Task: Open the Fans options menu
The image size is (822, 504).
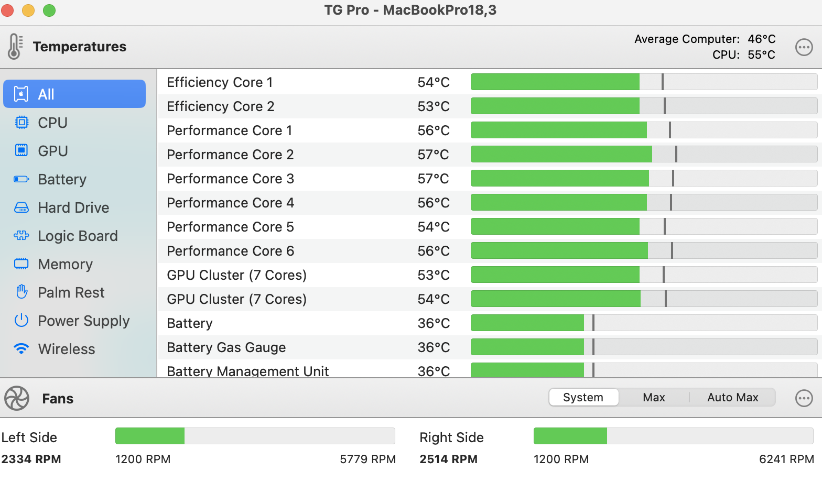Action: pyautogui.click(x=804, y=398)
